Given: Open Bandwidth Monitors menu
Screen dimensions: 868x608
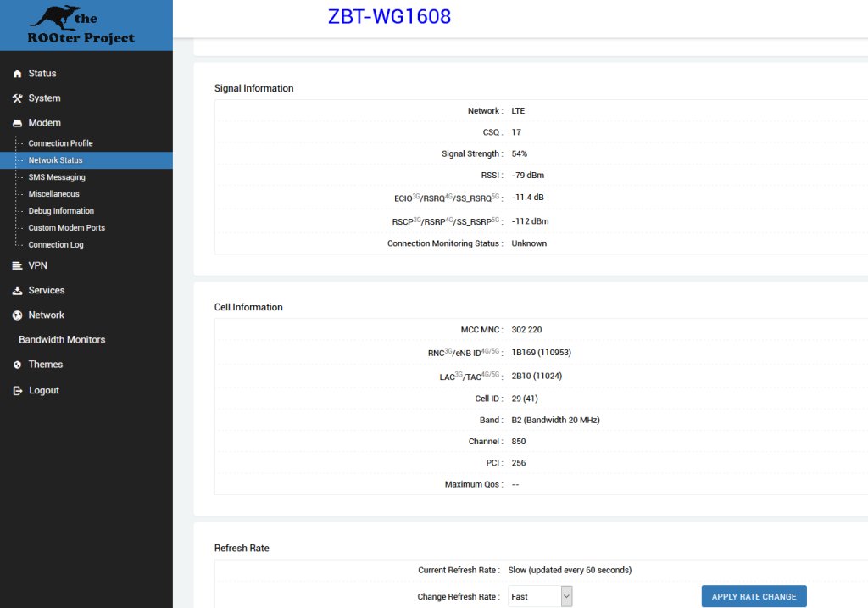Looking at the screenshot, I should (x=62, y=339).
